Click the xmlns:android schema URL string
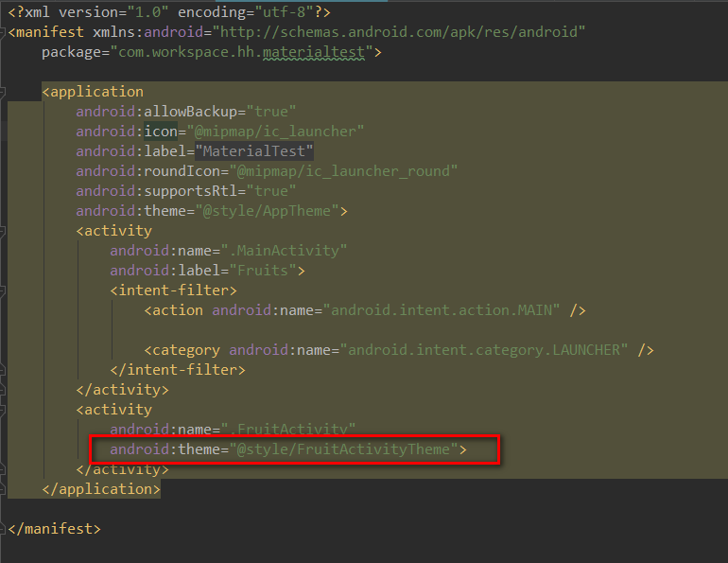 399,32
